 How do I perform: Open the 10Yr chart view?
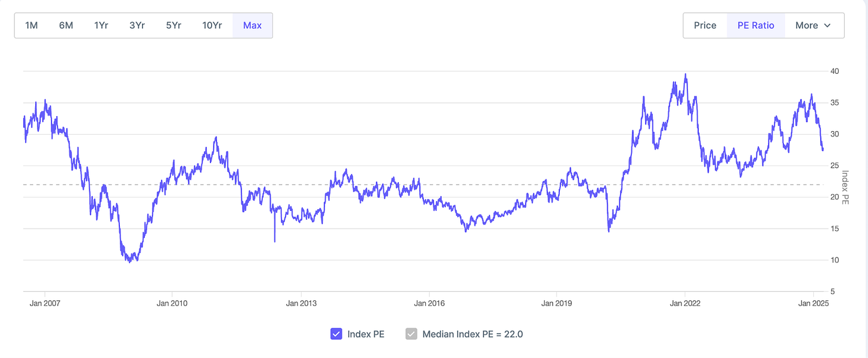tap(212, 25)
